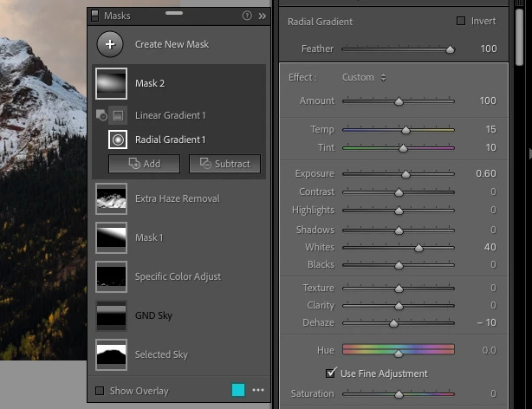Click the Mask 2 name label
This screenshot has height=409, width=532.
pos(150,83)
